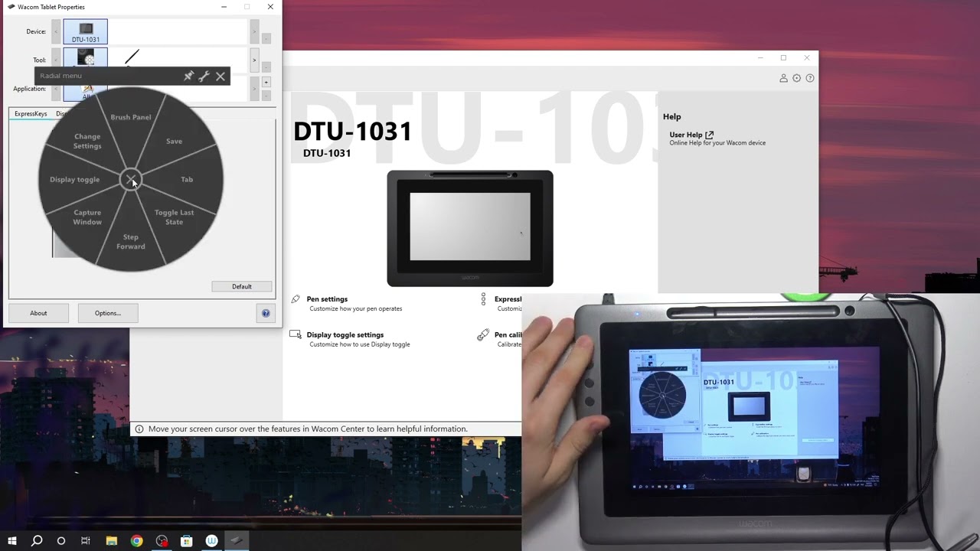Click the DTU-1031 heading text
The image size is (980, 551).
coord(352,131)
